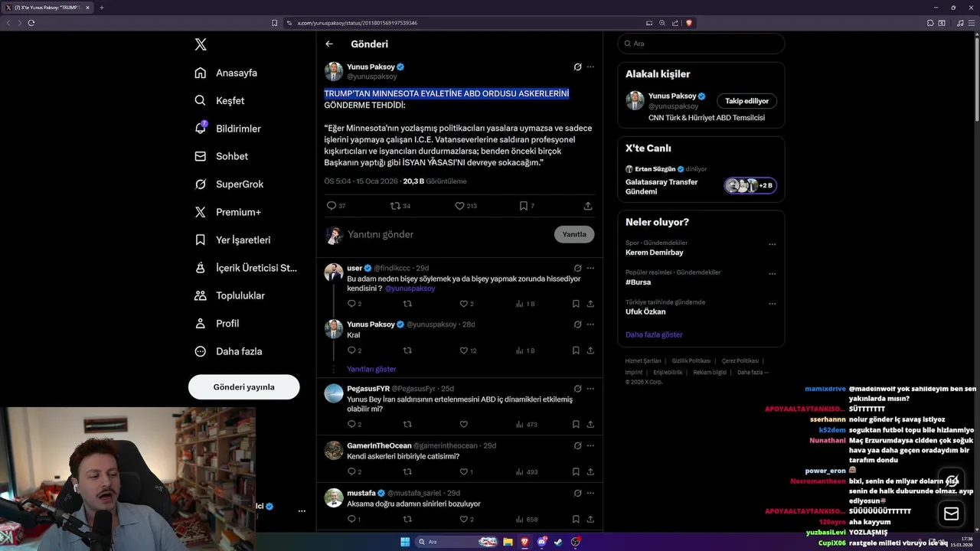Open Yer İşaretleri bookmarks
This screenshot has height=551, width=980.
coord(232,240)
